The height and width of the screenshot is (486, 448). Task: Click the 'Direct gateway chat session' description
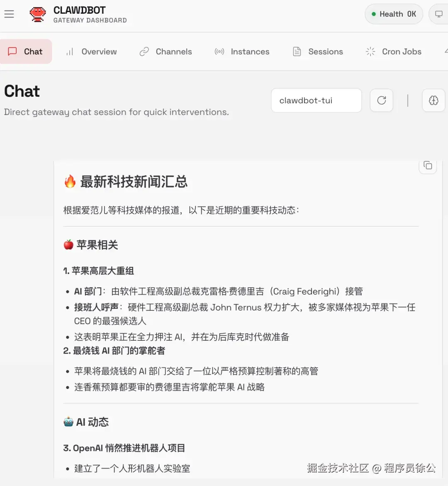click(117, 112)
